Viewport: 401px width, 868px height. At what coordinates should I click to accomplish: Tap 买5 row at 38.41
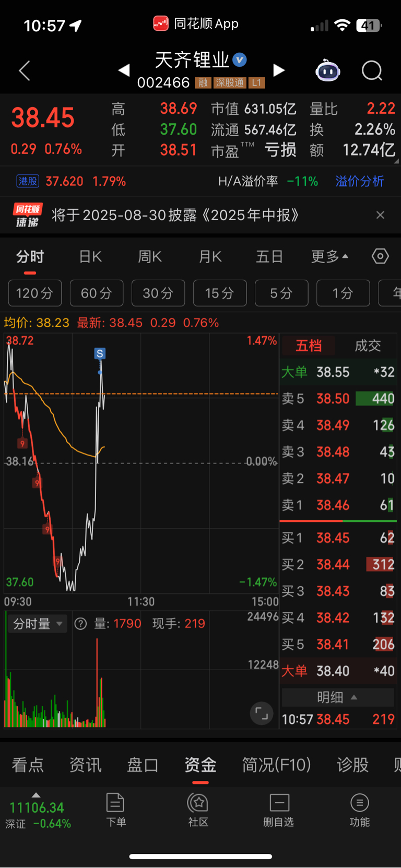click(x=338, y=645)
